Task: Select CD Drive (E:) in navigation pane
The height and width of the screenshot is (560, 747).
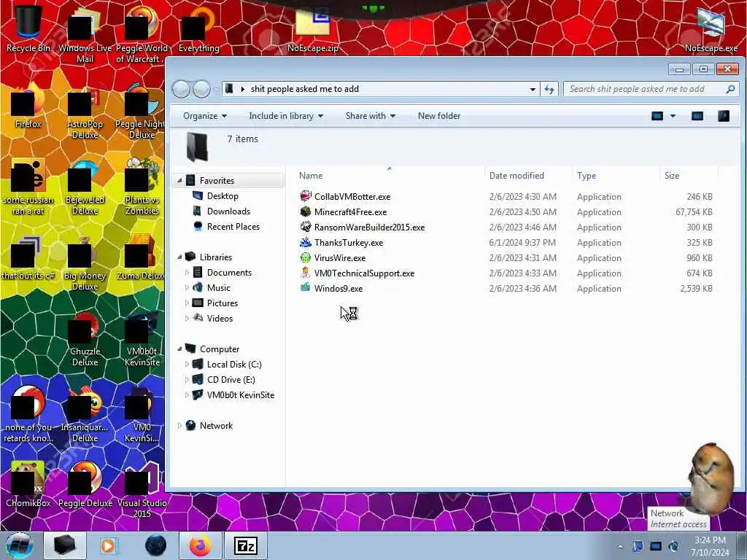Action: [231, 379]
